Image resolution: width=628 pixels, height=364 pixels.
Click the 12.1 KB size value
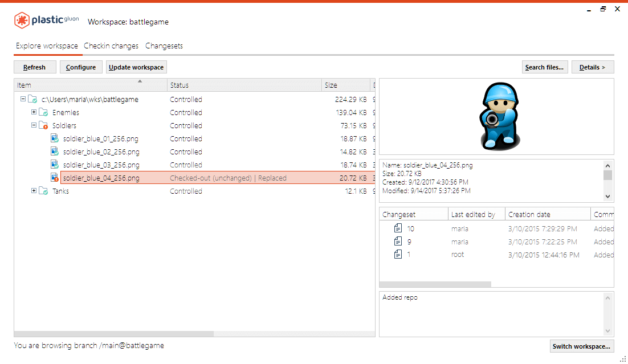click(x=356, y=191)
